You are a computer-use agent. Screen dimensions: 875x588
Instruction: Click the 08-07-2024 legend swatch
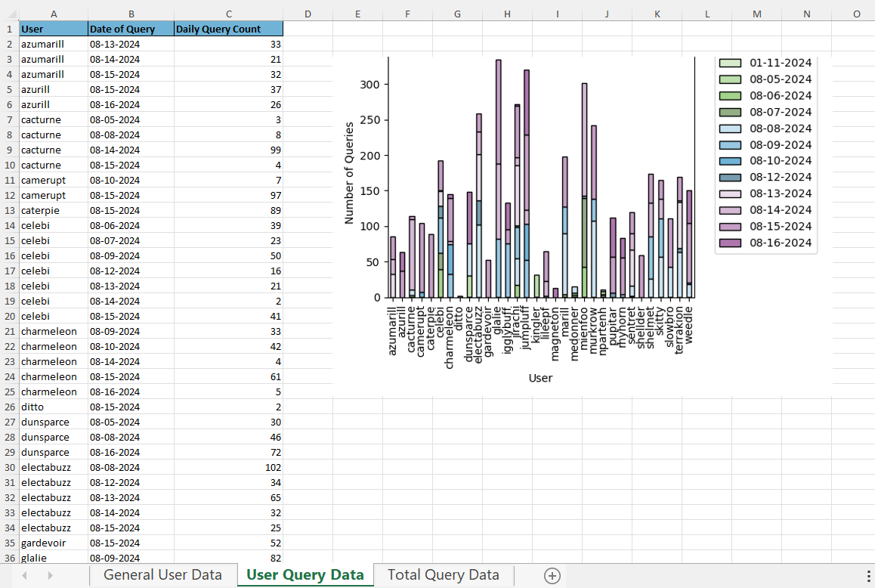click(x=730, y=113)
